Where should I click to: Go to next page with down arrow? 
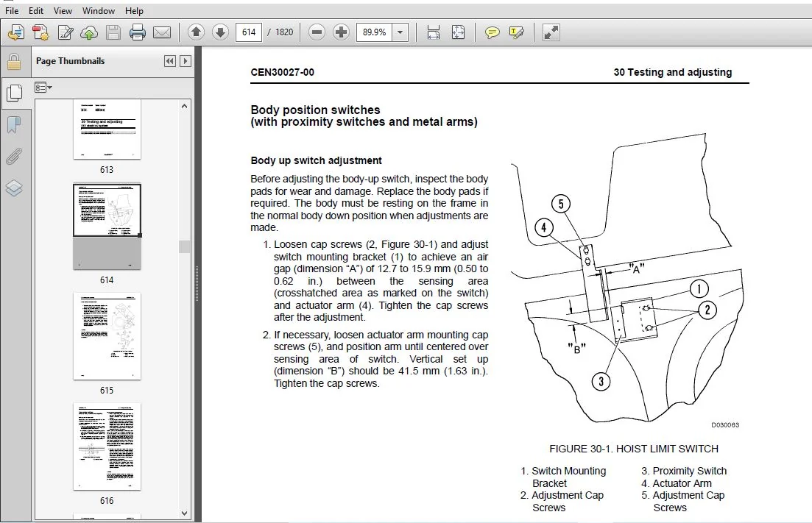[220, 32]
